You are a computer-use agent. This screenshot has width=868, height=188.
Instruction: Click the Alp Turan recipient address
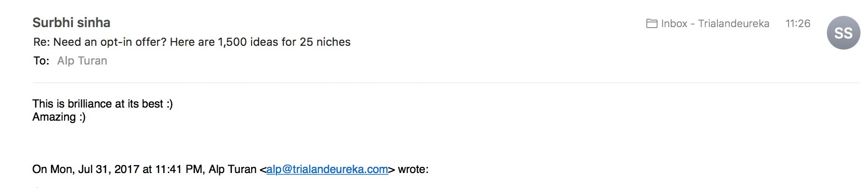coord(82,61)
